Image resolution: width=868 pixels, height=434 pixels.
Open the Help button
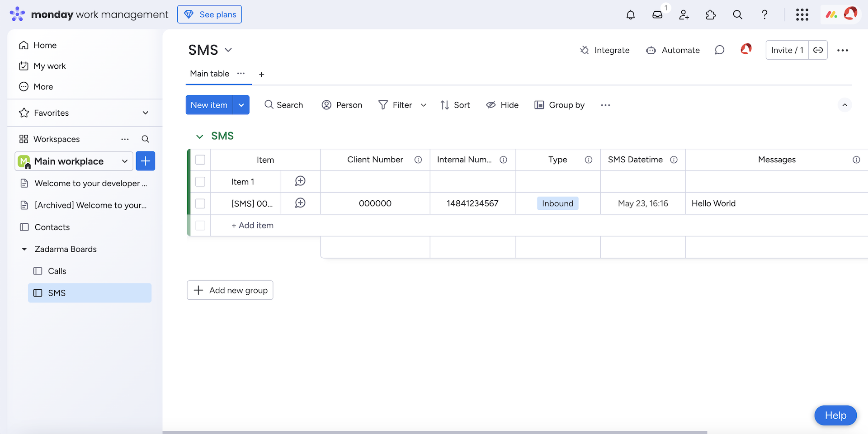(835, 415)
